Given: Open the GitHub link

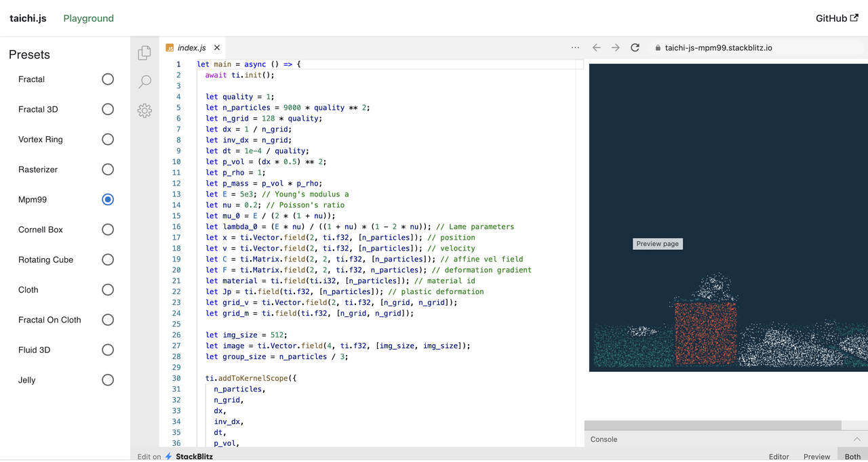Looking at the screenshot, I should [836, 18].
